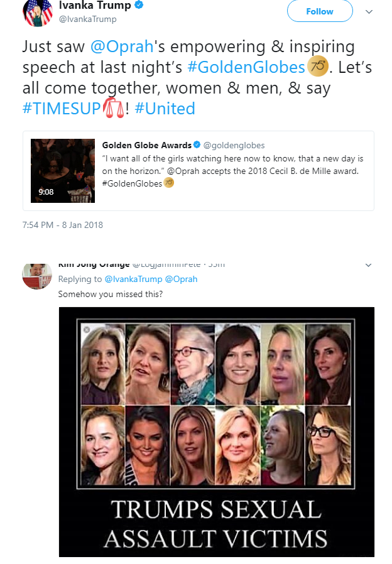Viewport: 392px width, 564px height.
Task: Click Ivanka Trump's profile avatar
Action: [x=37, y=13]
